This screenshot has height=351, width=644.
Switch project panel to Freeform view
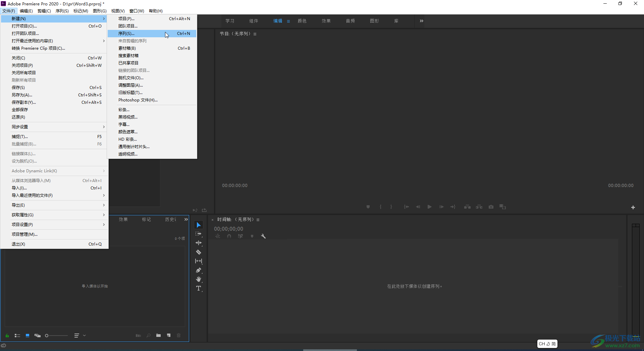(x=38, y=335)
